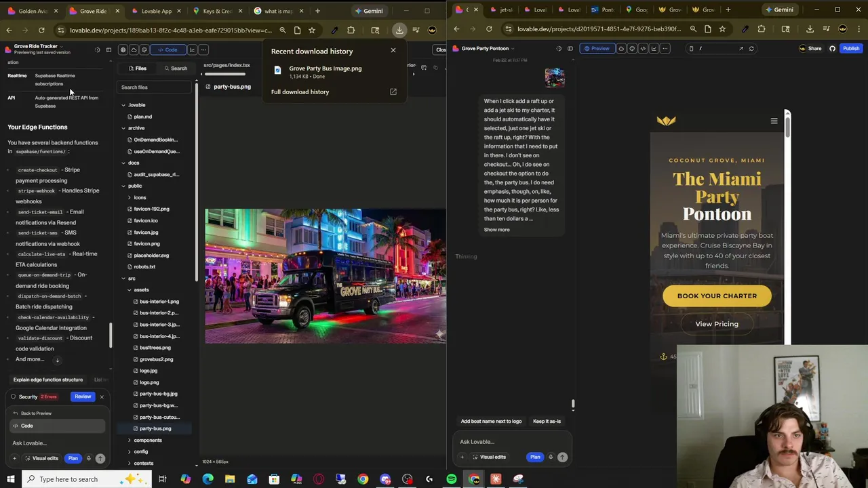The height and width of the screenshot is (488, 868).
Task: Open Full download history link
Action: pos(300,92)
